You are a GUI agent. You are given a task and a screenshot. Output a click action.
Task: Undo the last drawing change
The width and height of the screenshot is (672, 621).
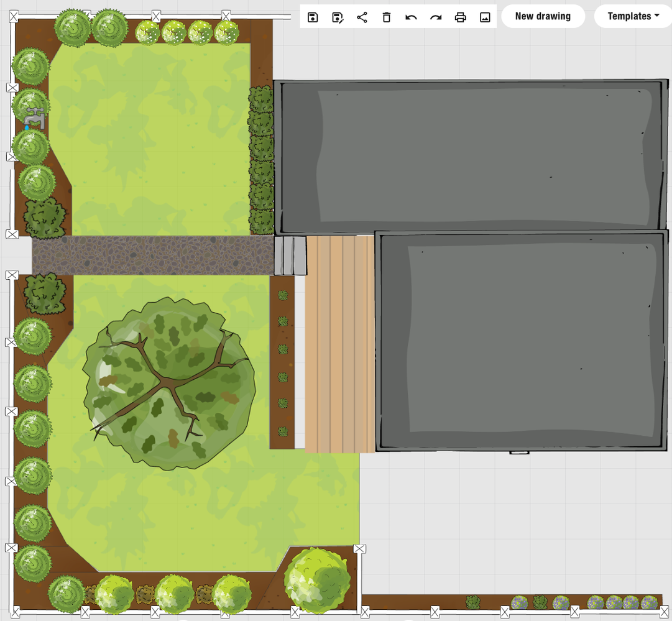[x=411, y=17]
